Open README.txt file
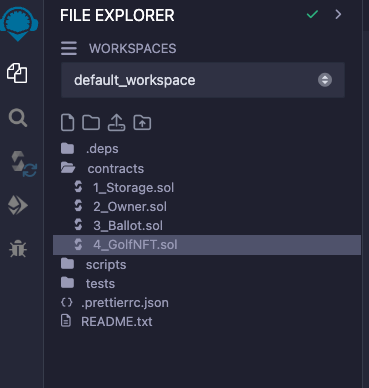Screen dimensions: 369x388 [117, 322]
